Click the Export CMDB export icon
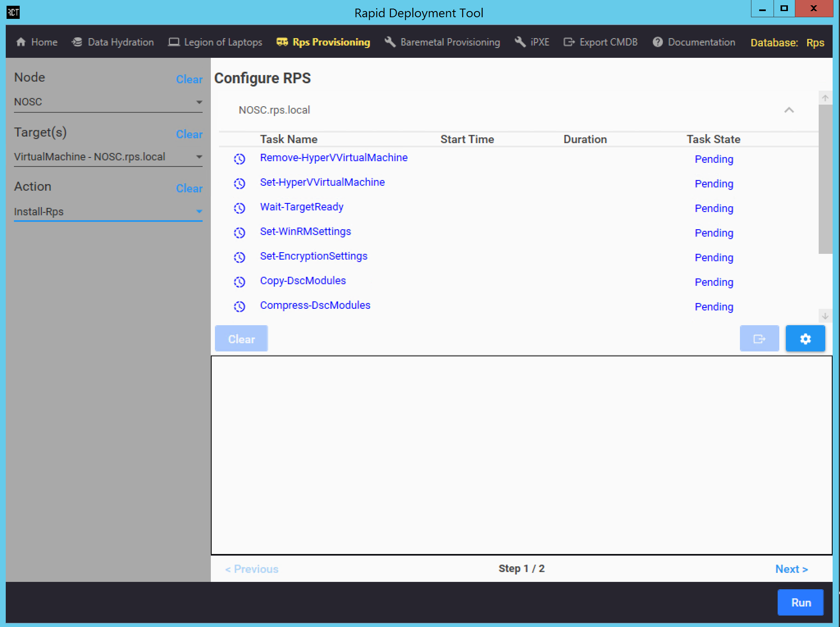 click(x=569, y=42)
